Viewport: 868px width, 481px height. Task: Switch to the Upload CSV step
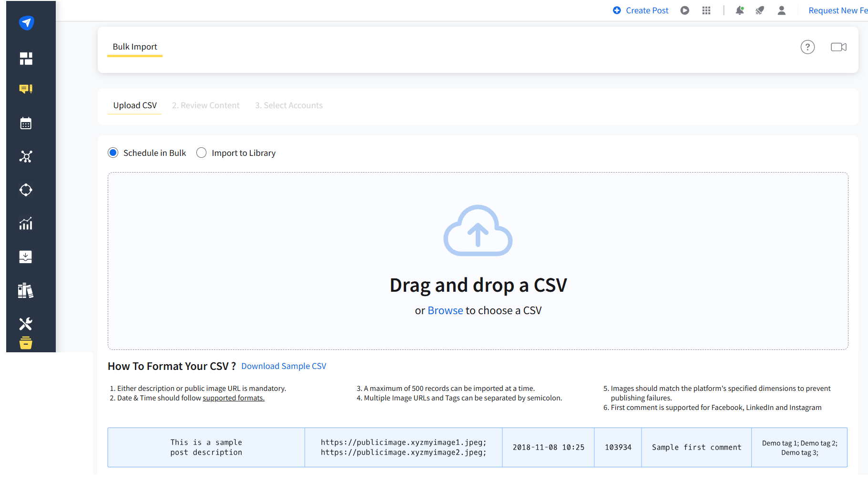[134, 105]
